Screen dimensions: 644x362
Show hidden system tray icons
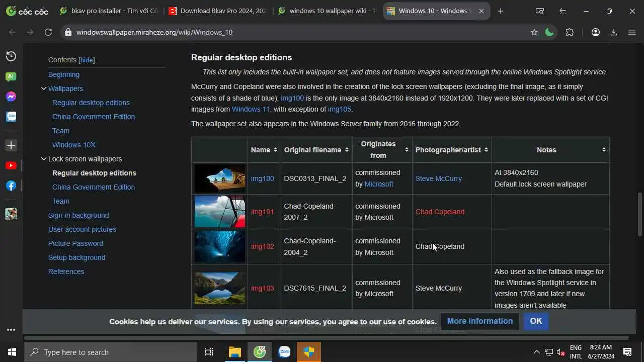(x=536, y=352)
